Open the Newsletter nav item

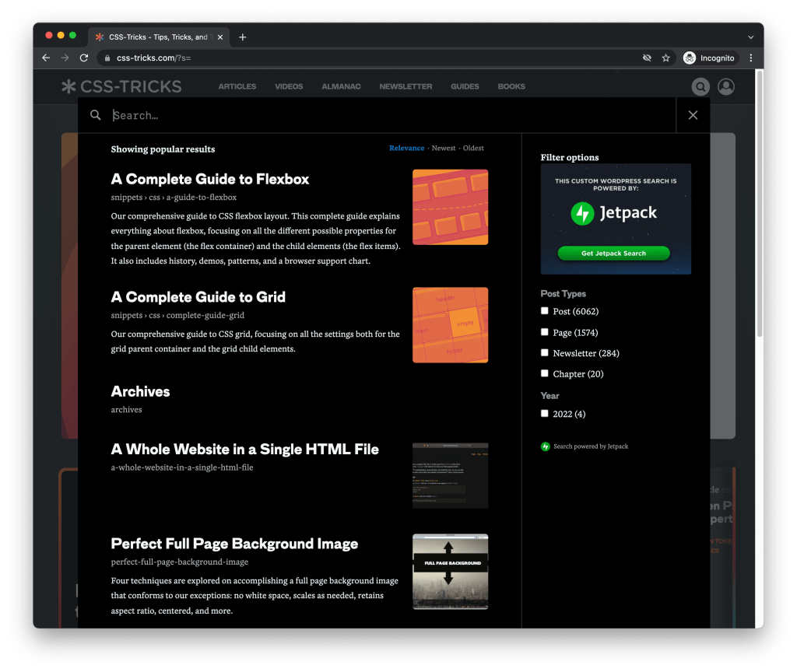coord(406,86)
